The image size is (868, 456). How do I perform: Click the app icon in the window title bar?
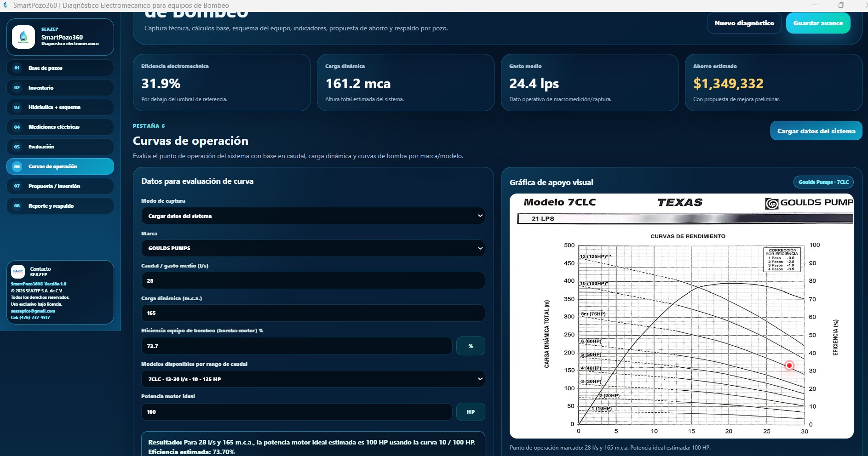(x=5, y=6)
